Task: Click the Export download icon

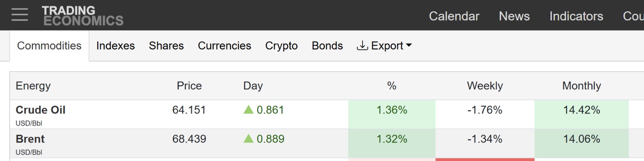Action: tap(362, 45)
